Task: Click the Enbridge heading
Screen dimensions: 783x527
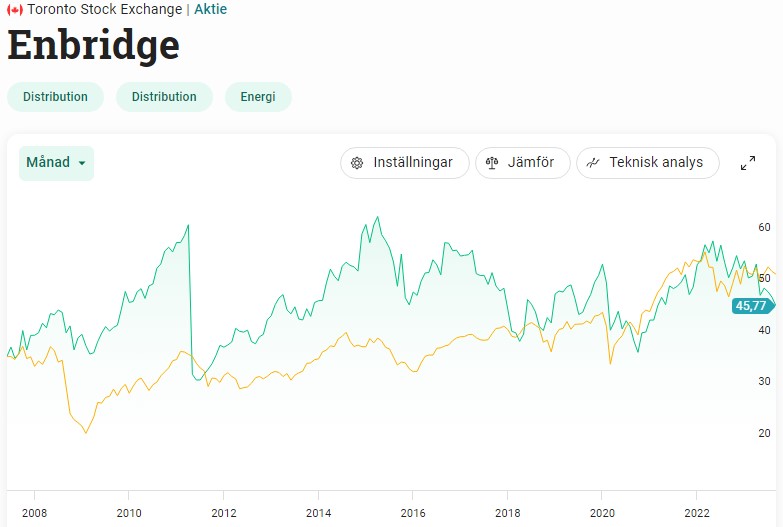Action: (x=93, y=45)
